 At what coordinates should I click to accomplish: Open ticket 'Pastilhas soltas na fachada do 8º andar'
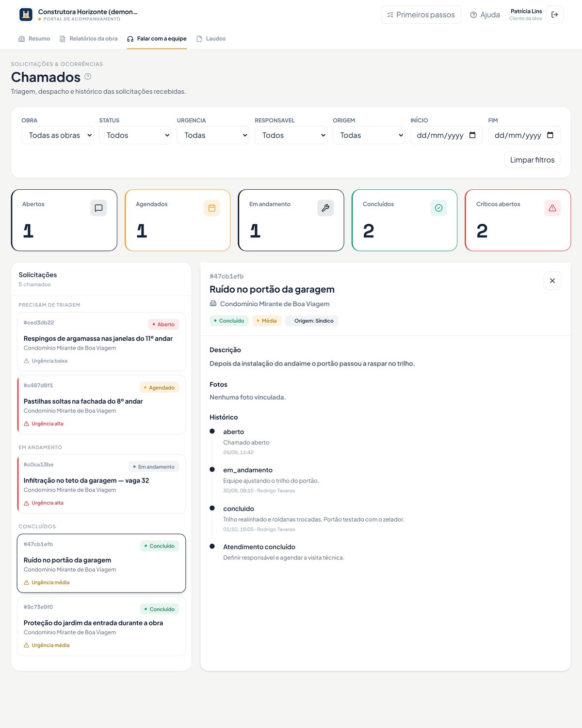(101, 404)
